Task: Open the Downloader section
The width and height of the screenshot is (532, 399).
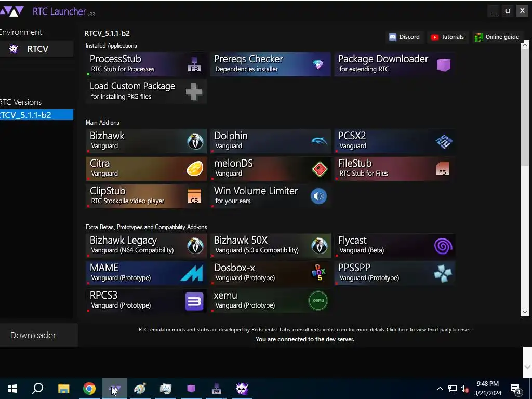Action: (38, 335)
